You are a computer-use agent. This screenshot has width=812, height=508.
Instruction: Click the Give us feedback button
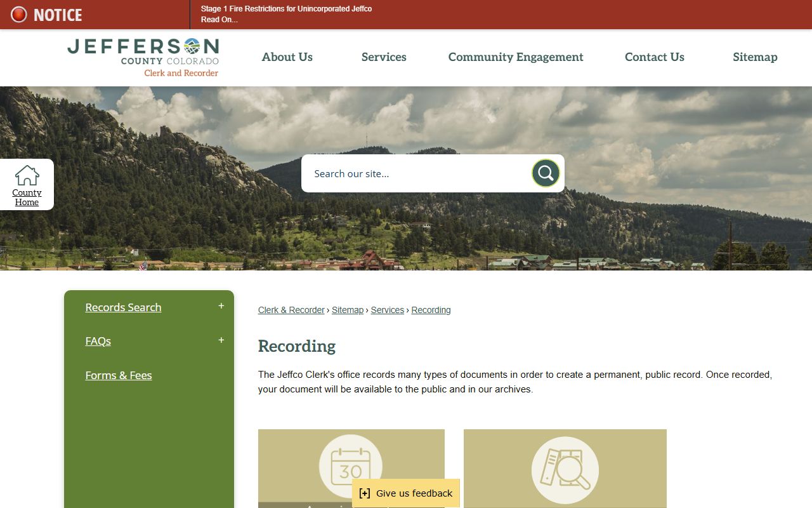pyautogui.click(x=406, y=493)
